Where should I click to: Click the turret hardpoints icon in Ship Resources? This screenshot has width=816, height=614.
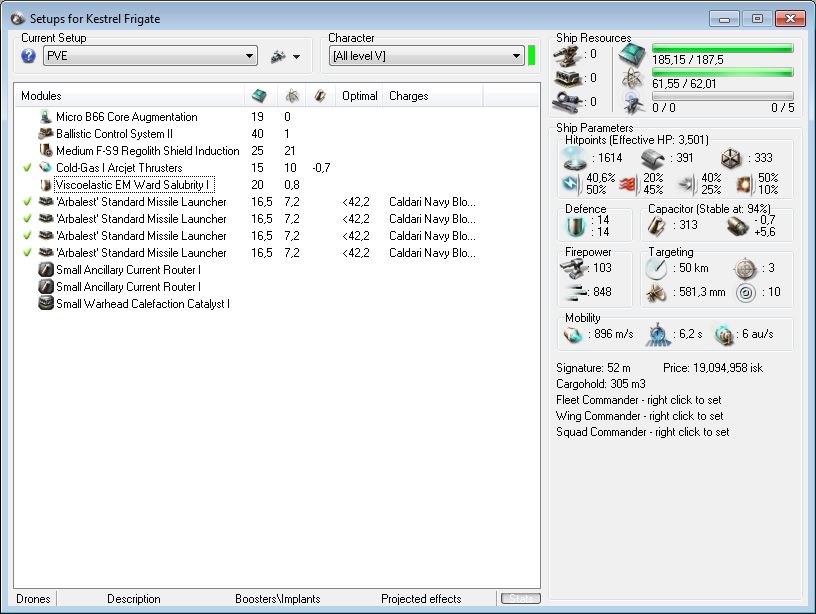pyautogui.click(x=567, y=55)
